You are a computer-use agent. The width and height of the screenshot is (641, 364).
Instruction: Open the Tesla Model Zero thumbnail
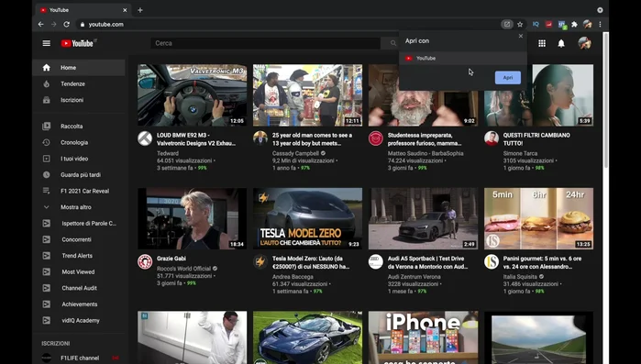pyautogui.click(x=307, y=218)
